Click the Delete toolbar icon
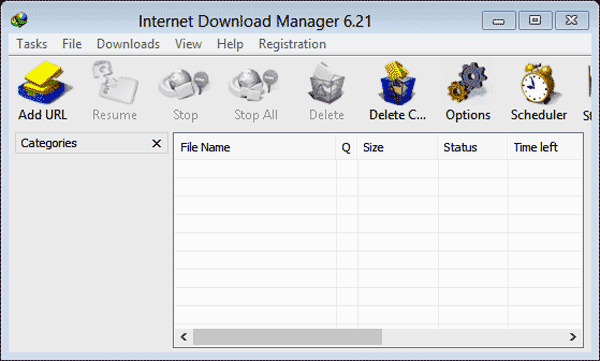Image resolution: width=600 pixels, height=361 pixels. point(326,83)
